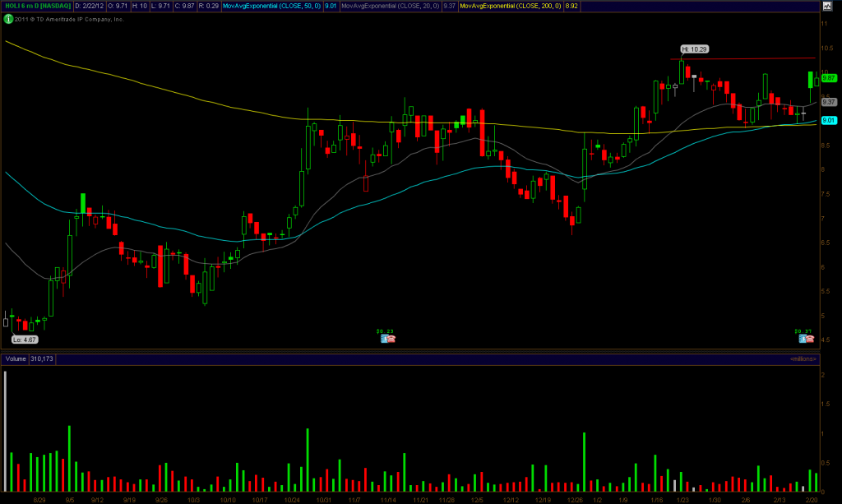Click the 9.37 value in the study header
This screenshot has width=842, height=504.
pos(450,6)
